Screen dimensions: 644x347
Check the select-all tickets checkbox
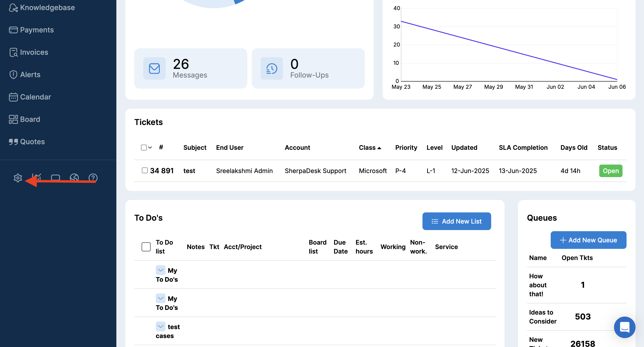[144, 147]
